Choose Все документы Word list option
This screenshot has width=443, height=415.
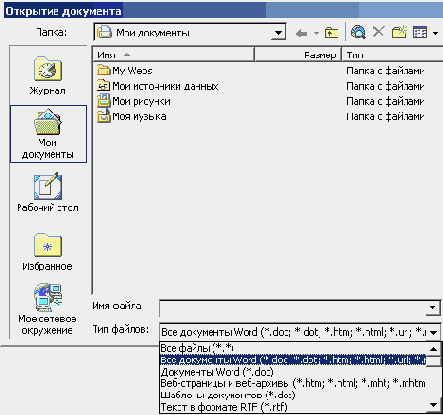coord(293,360)
